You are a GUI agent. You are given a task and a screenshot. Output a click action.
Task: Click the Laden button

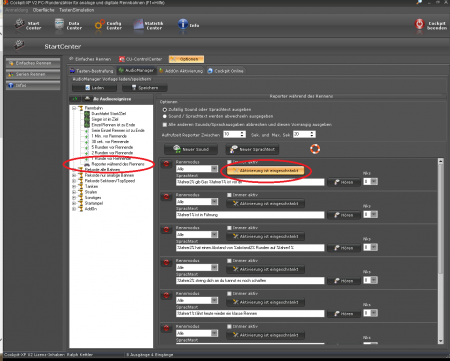tap(94, 88)
